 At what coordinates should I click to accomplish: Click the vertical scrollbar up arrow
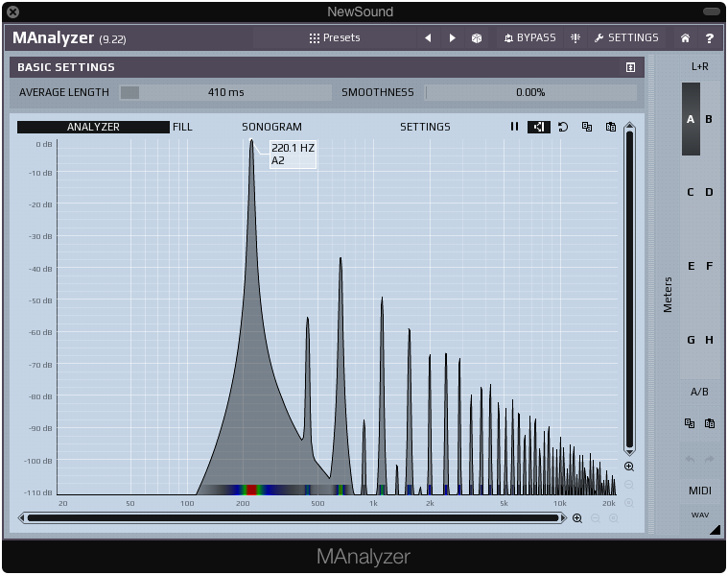[x=629, y=126]
